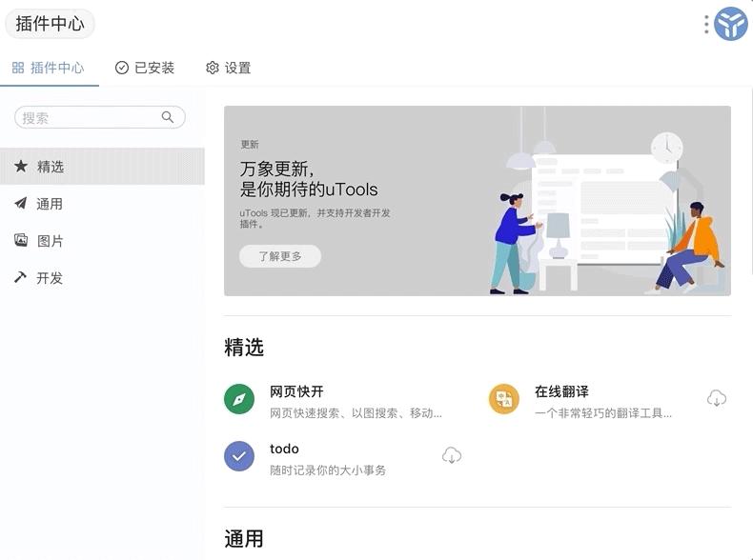Download the 在线翻译 plugin
The image size is (753, 560).
[x=717, y=399]
